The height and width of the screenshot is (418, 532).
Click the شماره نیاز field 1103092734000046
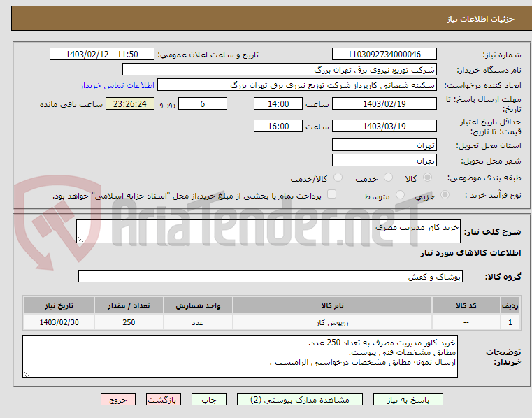tap(384, 55)
